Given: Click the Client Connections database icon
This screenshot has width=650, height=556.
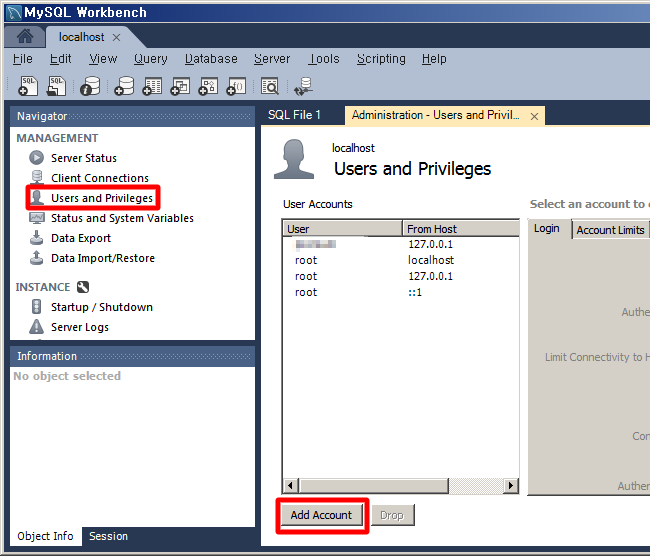Looking at the screenshot, I should [36, 177].
